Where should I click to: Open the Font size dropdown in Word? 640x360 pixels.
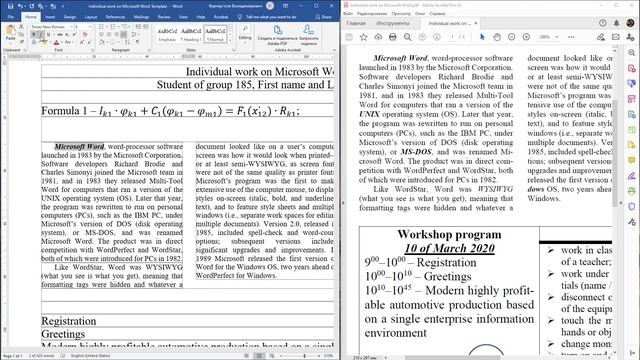pos(90,27)
